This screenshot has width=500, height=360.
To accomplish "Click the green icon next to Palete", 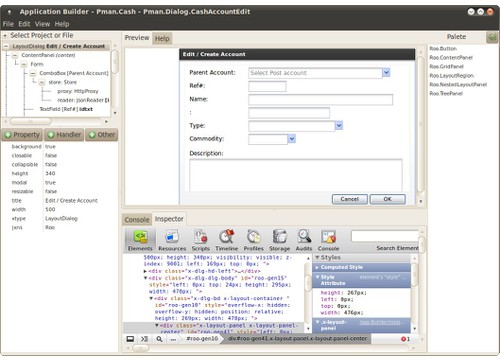I will pos(492,37).
